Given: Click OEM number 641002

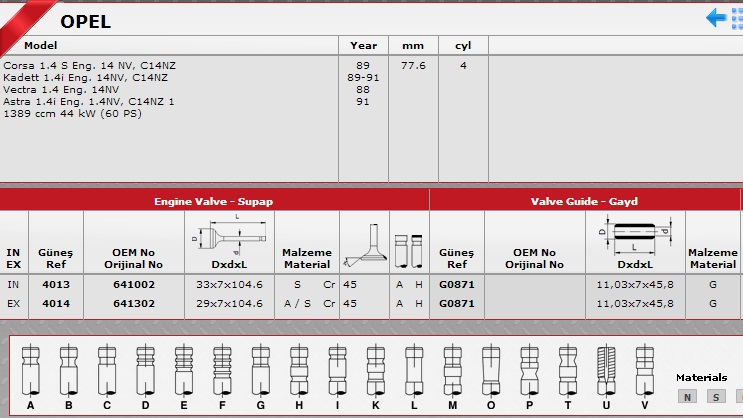Looking at the screenshot, I should (x=133, y=285).
